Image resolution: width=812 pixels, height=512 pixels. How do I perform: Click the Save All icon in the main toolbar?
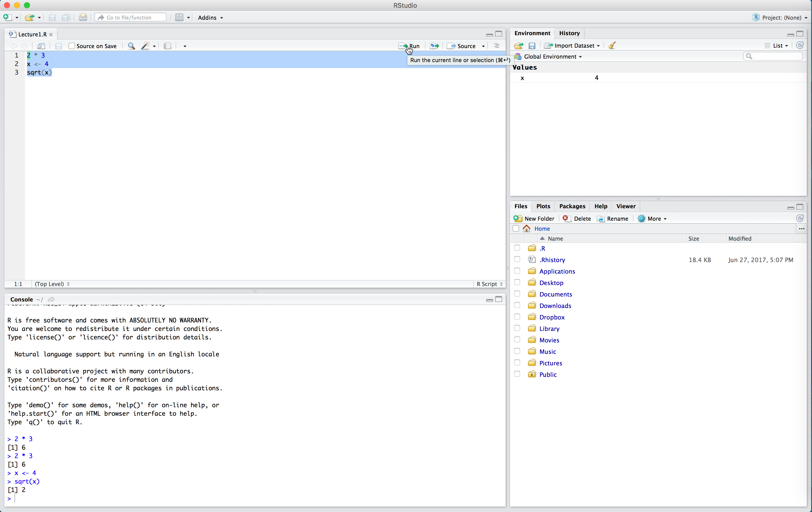[x=66, y=17]
